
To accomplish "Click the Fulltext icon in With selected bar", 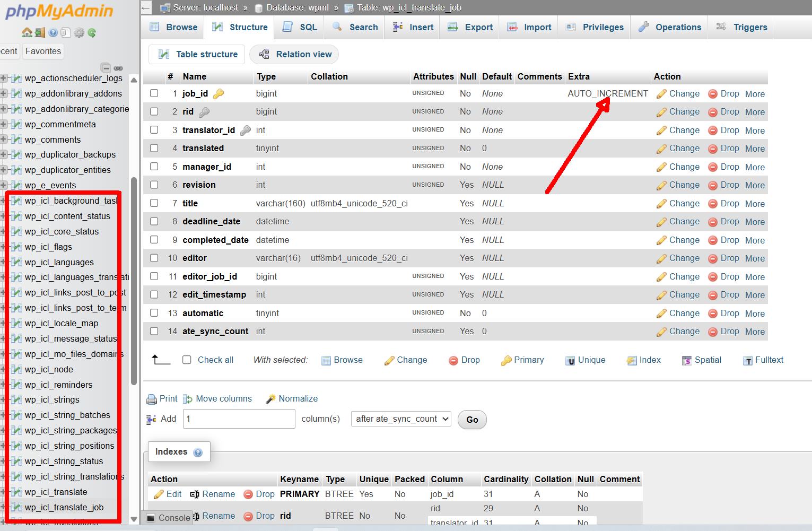I will click(748, 361).
